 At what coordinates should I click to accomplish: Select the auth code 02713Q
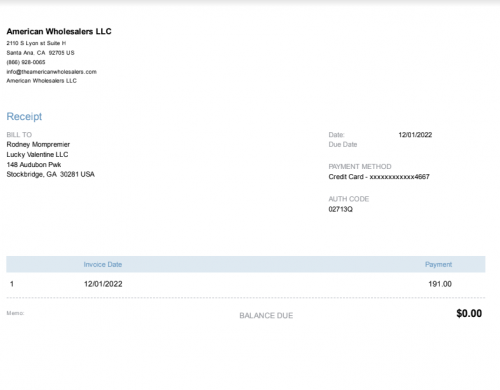click(341, 209)
